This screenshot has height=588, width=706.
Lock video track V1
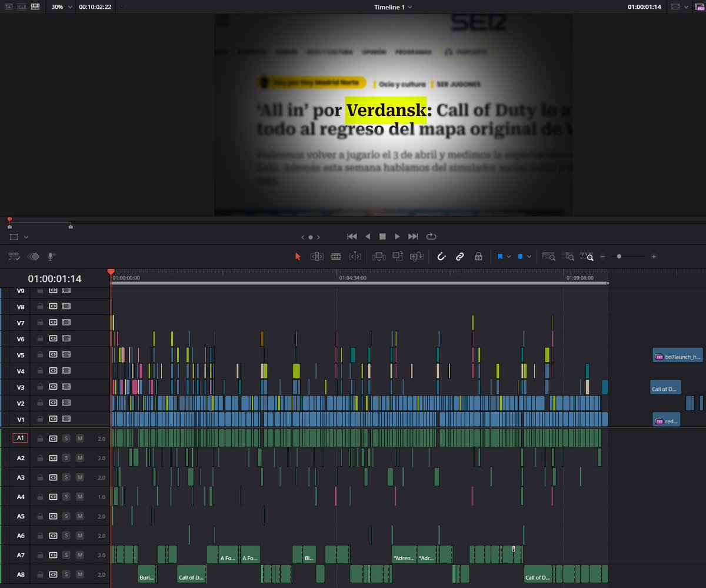pos(40,420)
